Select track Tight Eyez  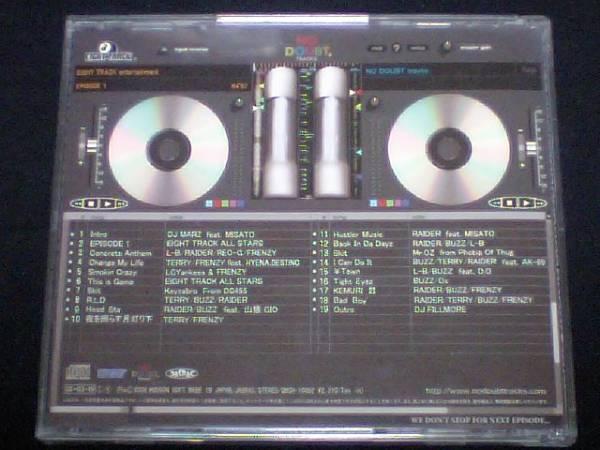pos(353,281)
